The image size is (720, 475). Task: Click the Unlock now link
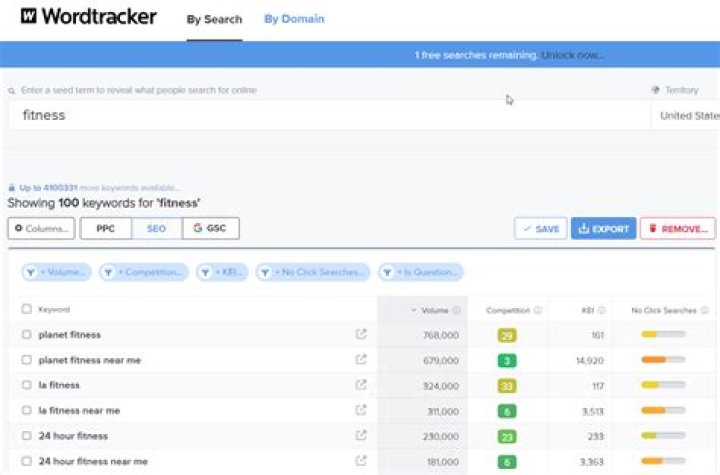573,55
